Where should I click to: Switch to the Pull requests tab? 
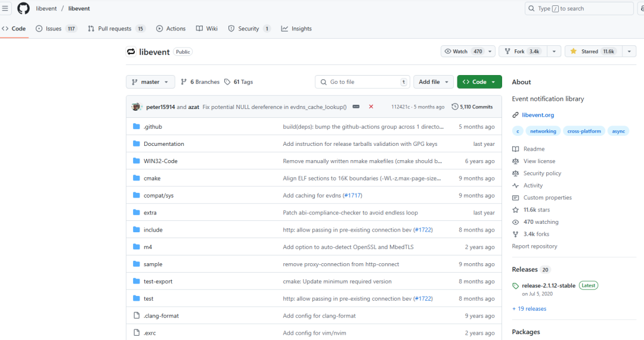coord(116,29)
